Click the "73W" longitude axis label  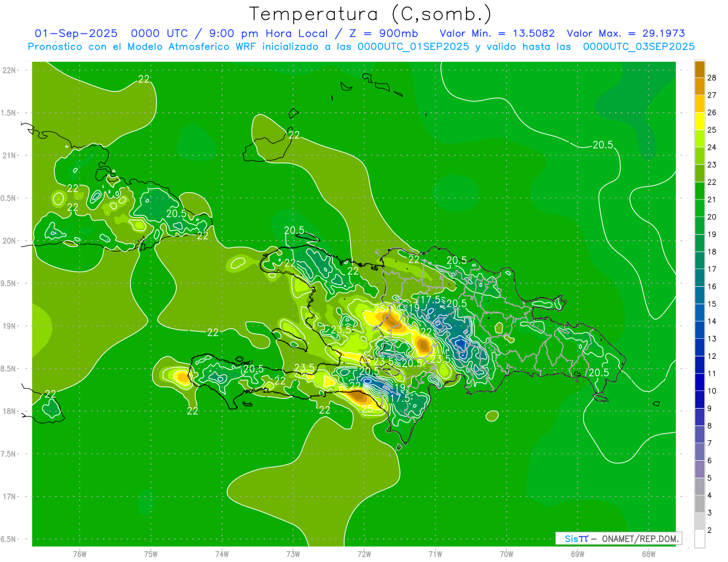coord(293,554)
